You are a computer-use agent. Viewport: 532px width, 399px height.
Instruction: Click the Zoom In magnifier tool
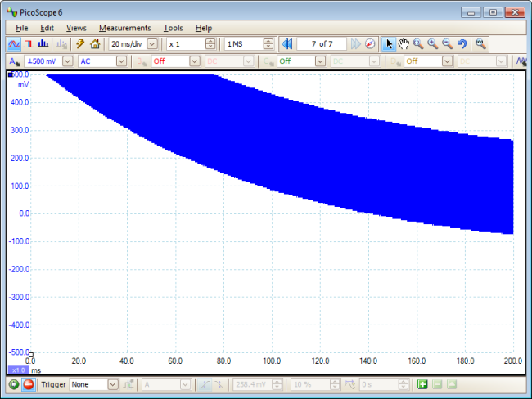coord(432,44)
